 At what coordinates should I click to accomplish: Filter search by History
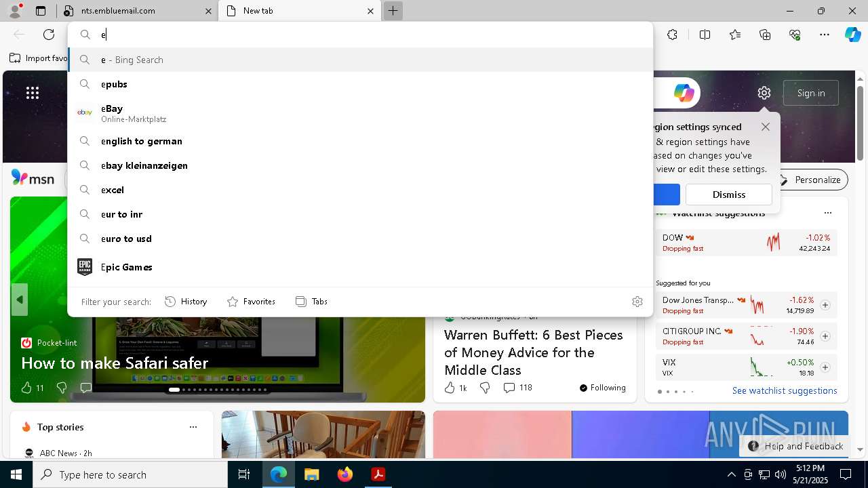tap(186, 302)
